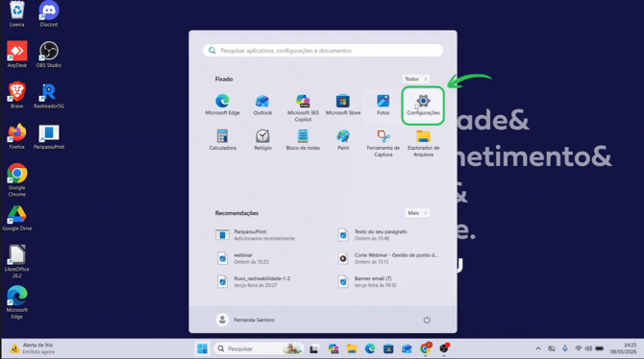Switch to OBS Studio in the taskbar
The height and width of the screenshot is (359, 644).
[x=444, y=348]
